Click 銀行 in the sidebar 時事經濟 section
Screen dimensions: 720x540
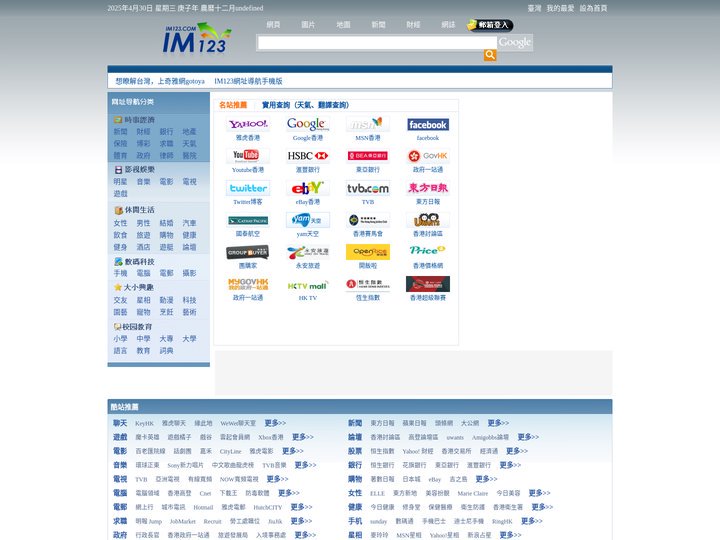tap(166, 132)
